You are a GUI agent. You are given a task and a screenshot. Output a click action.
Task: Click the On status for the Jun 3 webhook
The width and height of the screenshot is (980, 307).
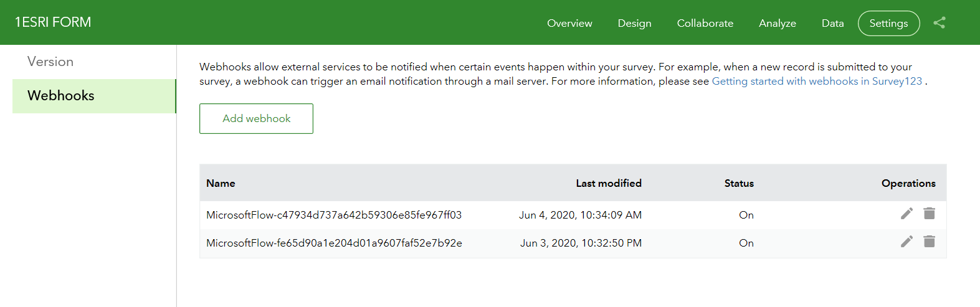(x=746, y=243)
